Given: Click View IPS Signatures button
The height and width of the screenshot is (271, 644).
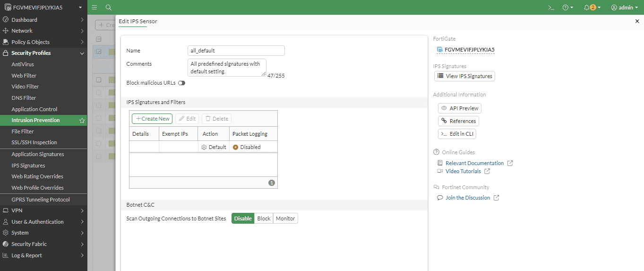Looking at the screenshot, I should 464,76.
